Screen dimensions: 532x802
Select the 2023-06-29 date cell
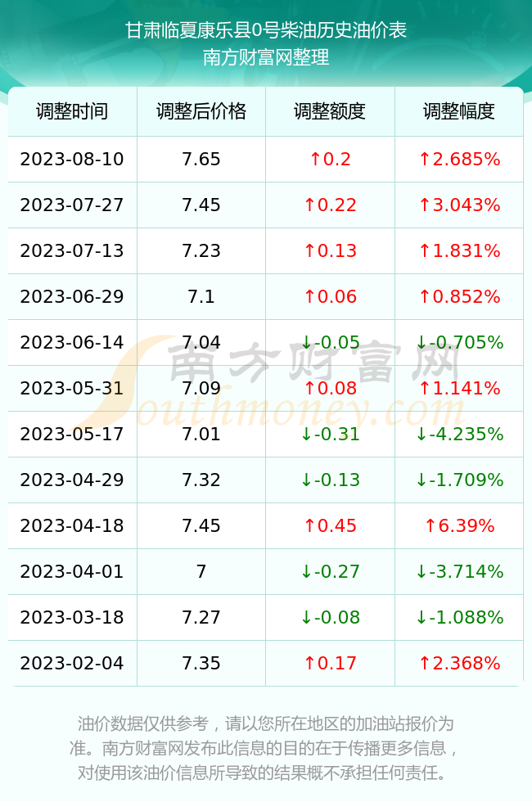click(72, 297)
